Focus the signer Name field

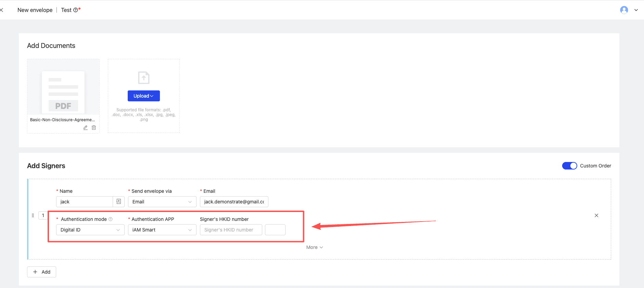(x=85, y=202)
